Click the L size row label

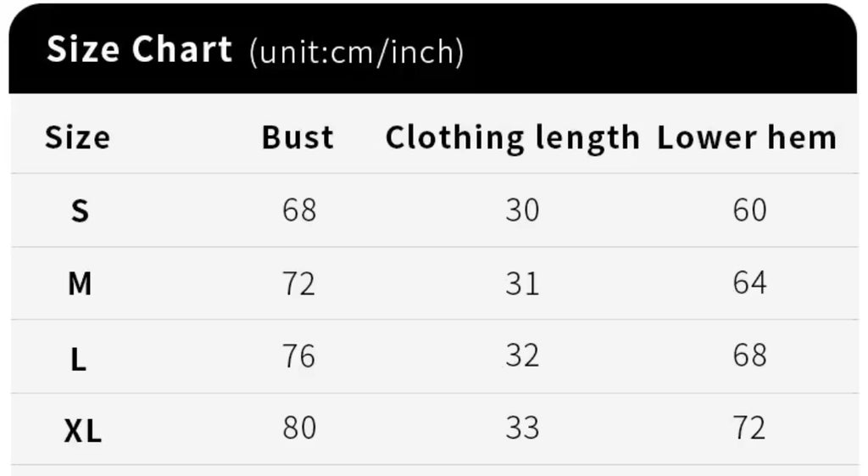(78, 360)
